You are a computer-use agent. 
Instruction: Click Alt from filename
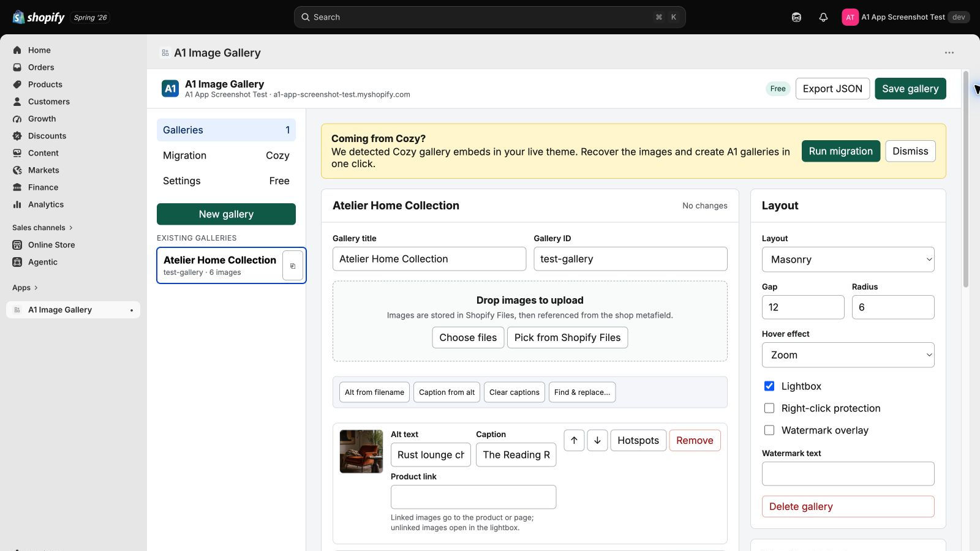click(374, 392)
